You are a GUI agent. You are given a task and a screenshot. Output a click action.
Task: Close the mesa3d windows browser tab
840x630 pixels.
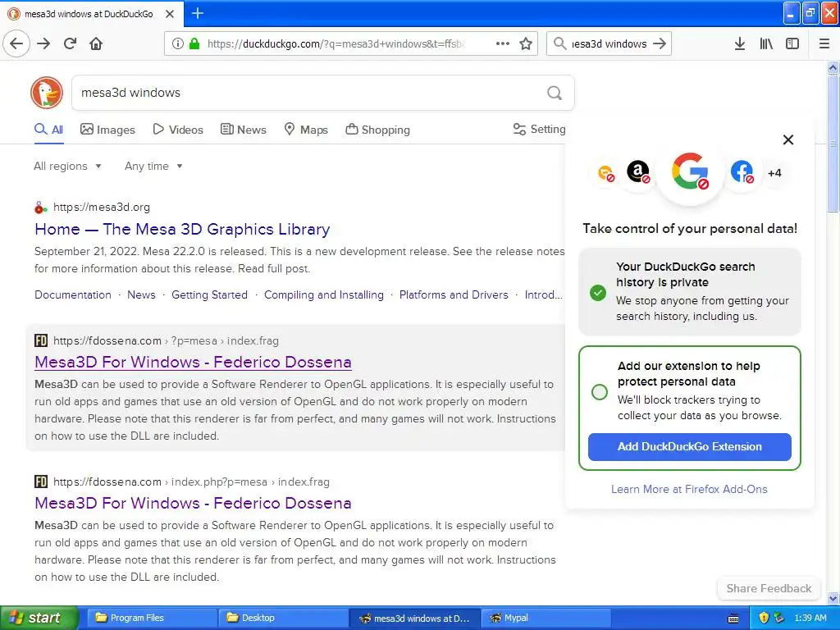click(x=170, y=14)
